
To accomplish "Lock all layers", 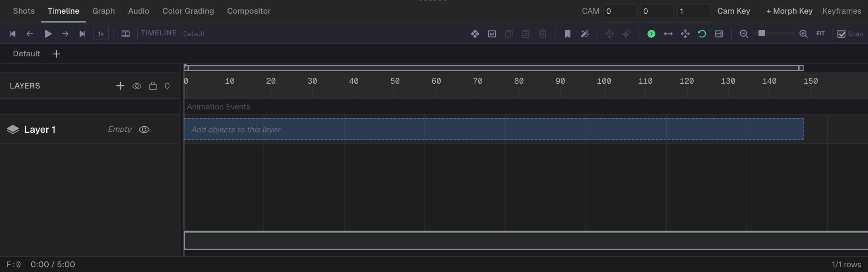I will 153,86.
